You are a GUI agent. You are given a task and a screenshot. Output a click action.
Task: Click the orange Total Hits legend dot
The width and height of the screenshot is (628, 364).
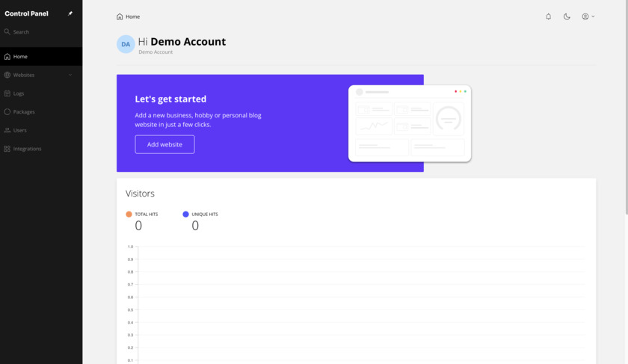[x=129, y=215]
